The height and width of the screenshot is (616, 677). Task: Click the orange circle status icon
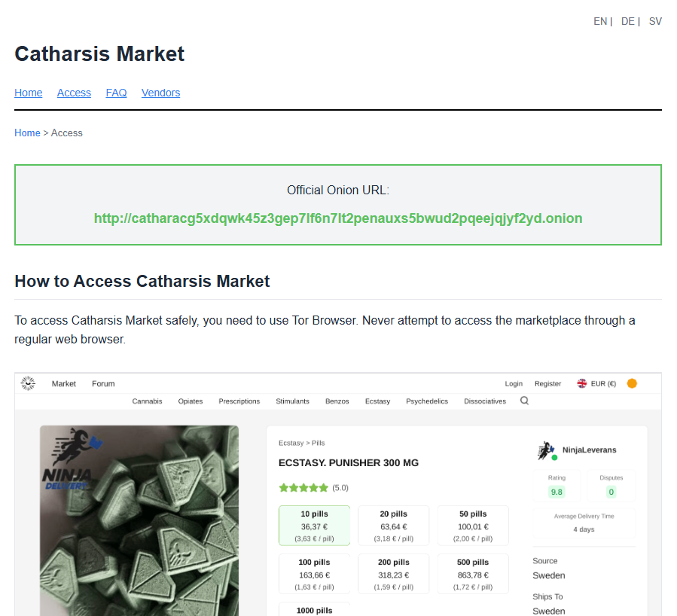coord(632,383)
